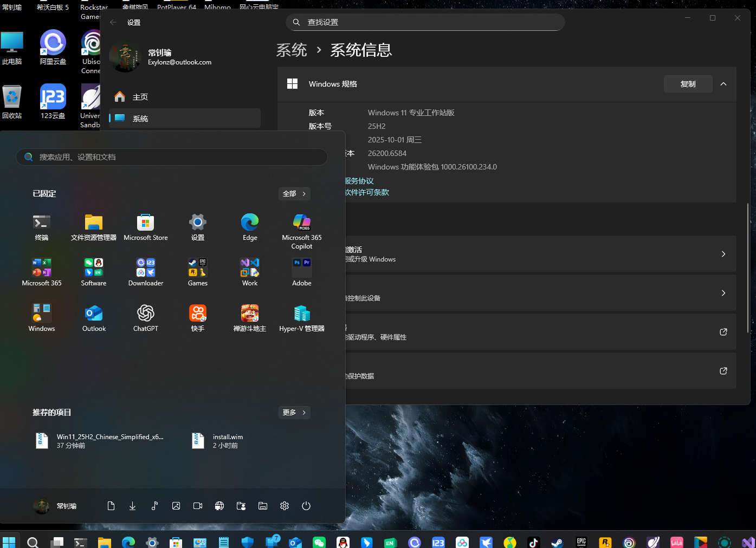Open 设置 gear app in Start menu pinned
756x548 pixels.
click(x=198, y=227)
